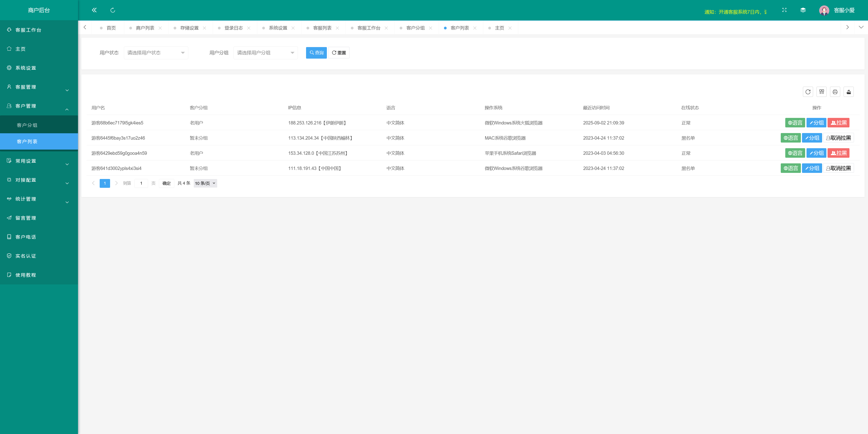Click the table print icon
Image resolution: width=868 pixels, height=434 pixels.
(835, 92)
